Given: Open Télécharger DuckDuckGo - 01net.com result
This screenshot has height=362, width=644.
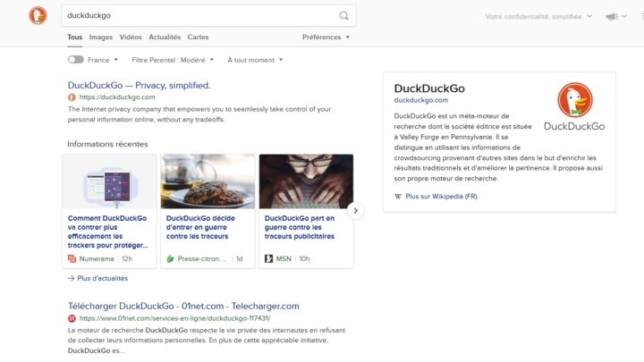Looking at the screenshot, I should pos(183,307).
